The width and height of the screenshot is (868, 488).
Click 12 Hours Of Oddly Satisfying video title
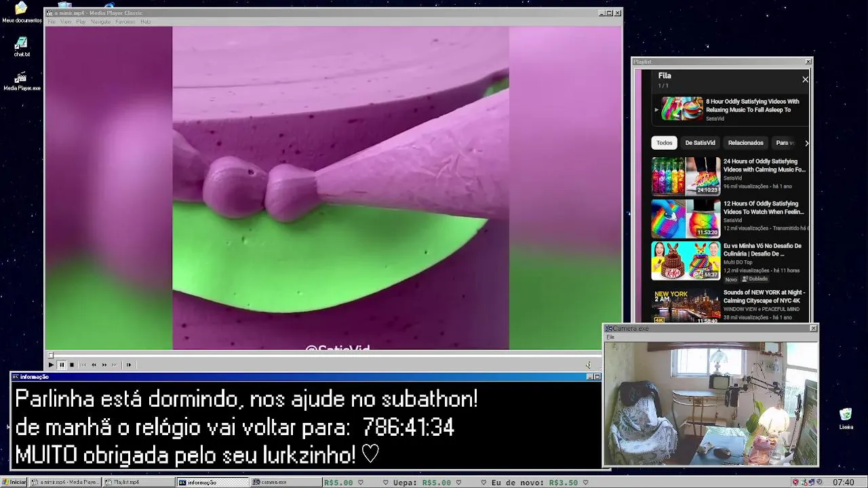[764, 207]
